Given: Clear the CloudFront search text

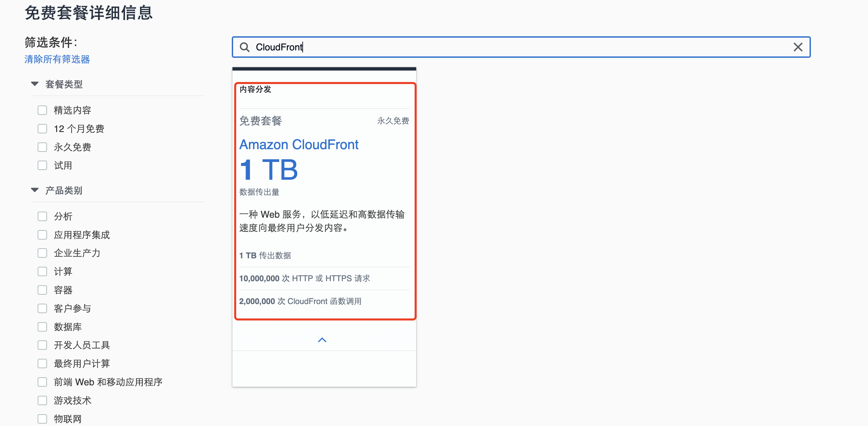Looking at the screenshot, I should 797,47.
